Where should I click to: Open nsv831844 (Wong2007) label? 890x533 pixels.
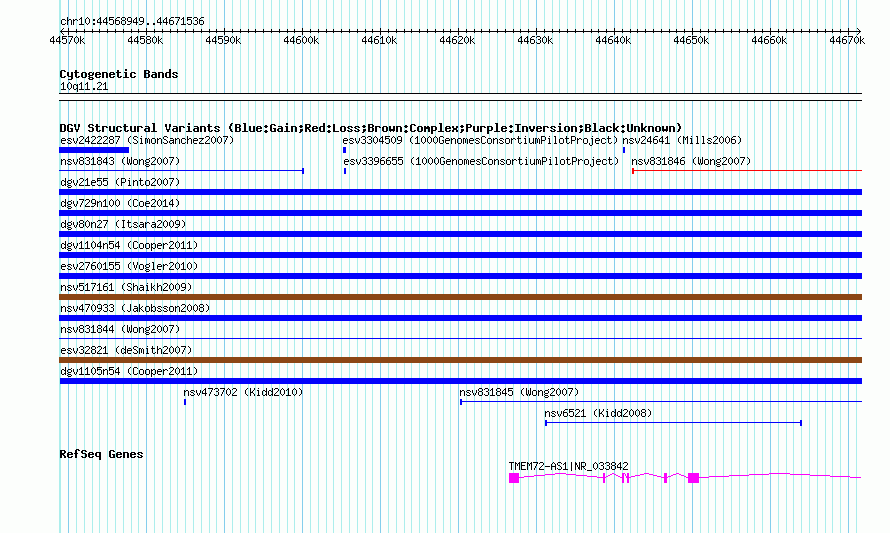[x=120, y=329]
